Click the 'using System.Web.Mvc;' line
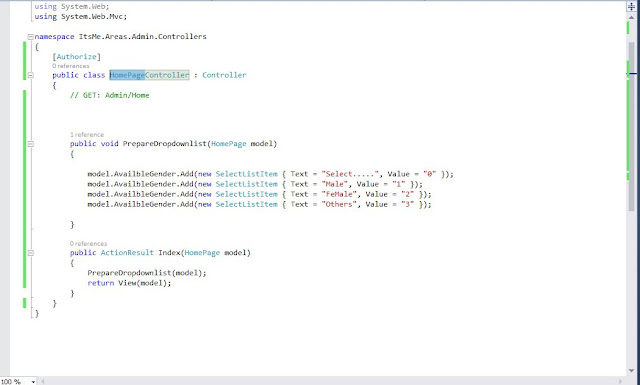 pyautogui.click(x=81, y=17)
